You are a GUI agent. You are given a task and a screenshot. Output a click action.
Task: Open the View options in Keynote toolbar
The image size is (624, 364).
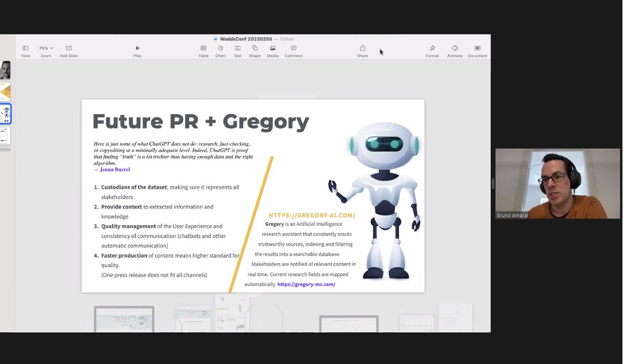[25, 51]
